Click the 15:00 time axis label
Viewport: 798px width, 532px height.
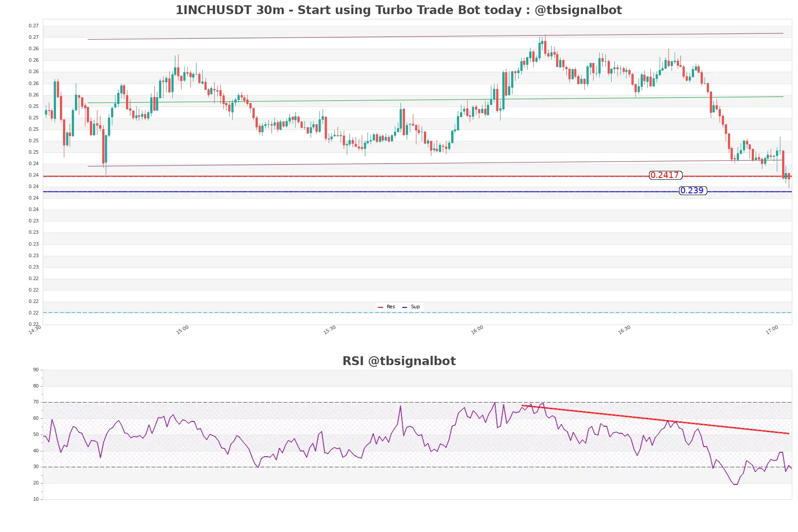coord(182,330)
